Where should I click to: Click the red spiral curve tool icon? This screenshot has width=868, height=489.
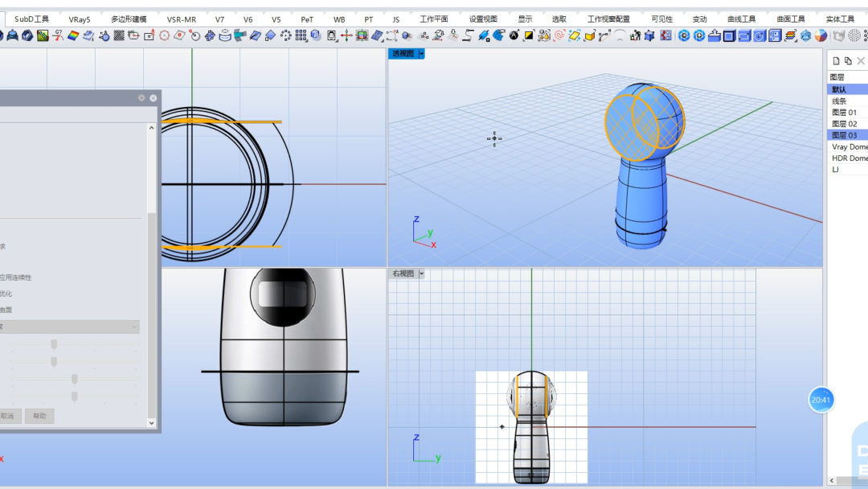click(559, 36)
